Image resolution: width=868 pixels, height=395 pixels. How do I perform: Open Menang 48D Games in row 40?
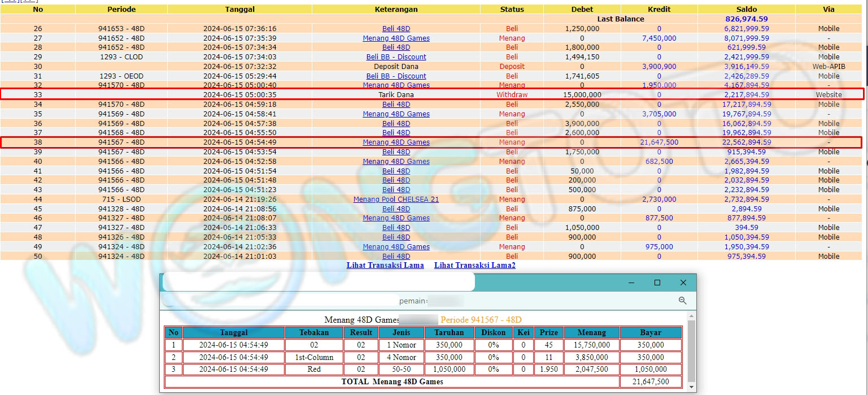[396, 162]
